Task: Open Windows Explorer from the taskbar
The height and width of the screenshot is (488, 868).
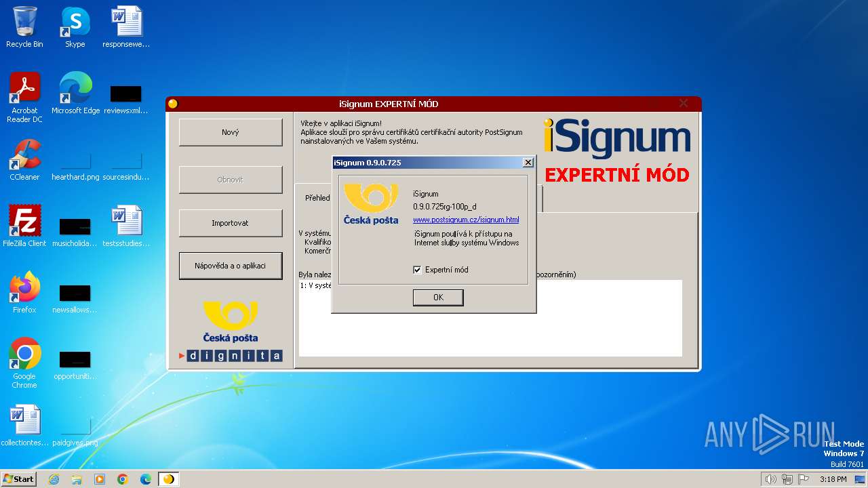Action: tap(77, 479)
